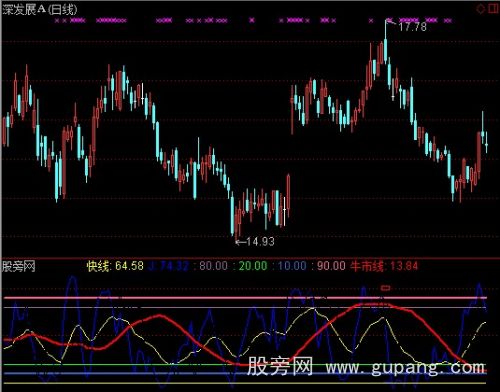Select the 股旁网 indicator name label
500x392 pixels.
click(x=19, y=266)
